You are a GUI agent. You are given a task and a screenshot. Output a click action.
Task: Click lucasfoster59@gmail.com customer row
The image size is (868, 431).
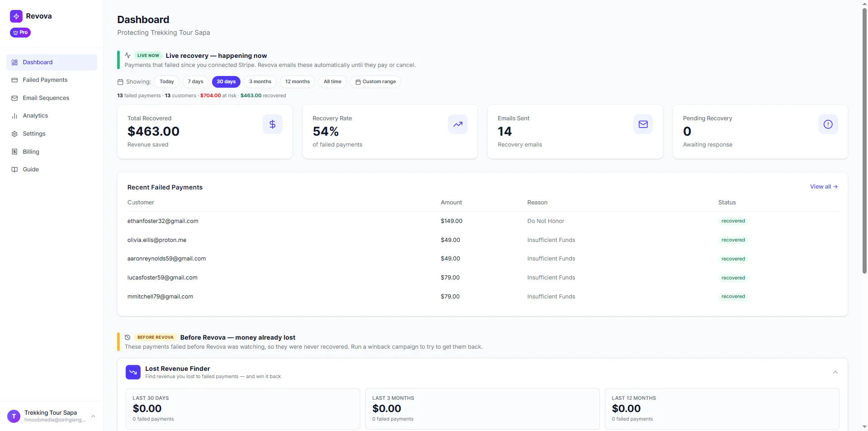pyautogui.click(x=483, y=278)
